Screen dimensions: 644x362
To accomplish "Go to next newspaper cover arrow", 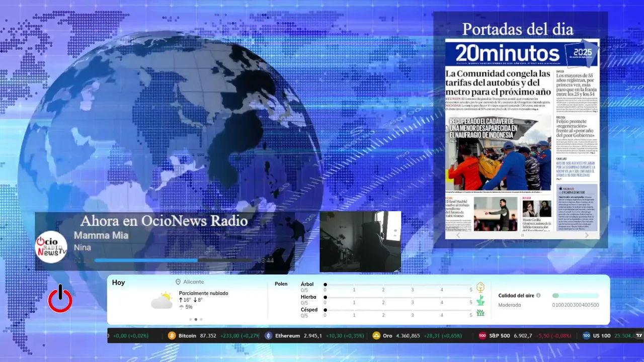I will click(x=587, y=235).
